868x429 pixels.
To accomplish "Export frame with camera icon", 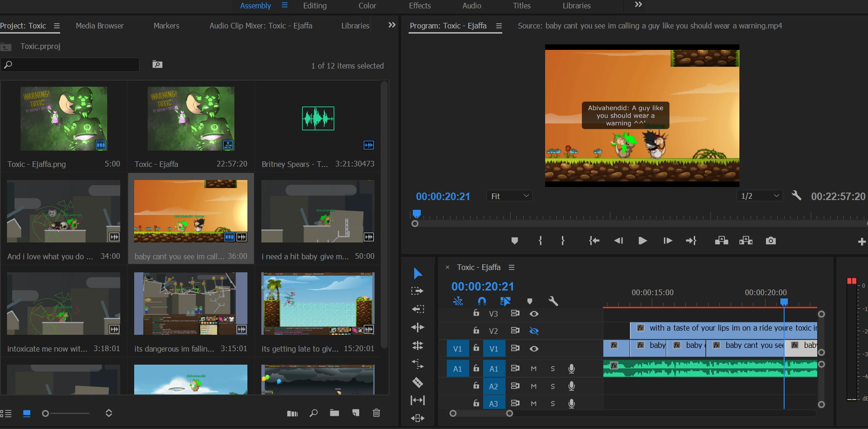I will pyautogui.click(x=771, y=241).
